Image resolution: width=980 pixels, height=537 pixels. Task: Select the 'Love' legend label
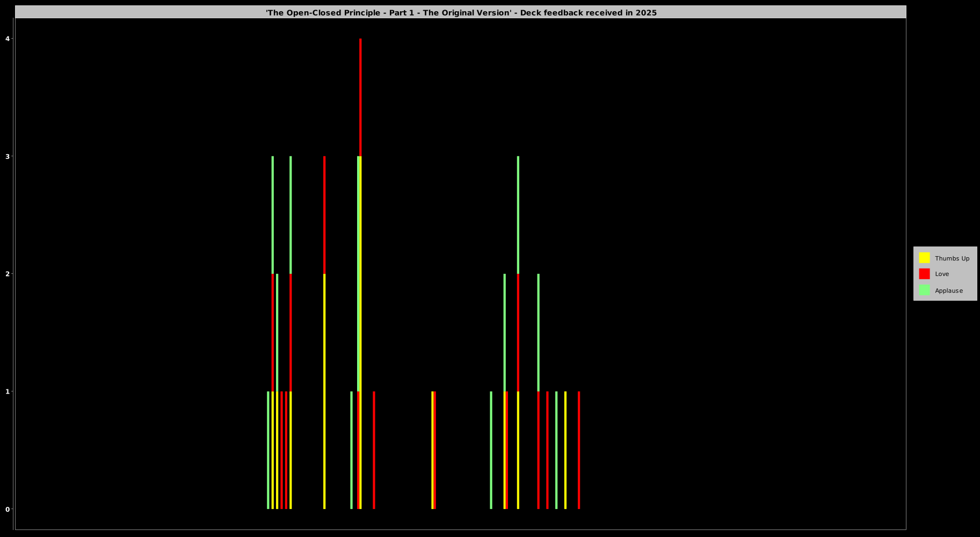(x=941, y=274)
